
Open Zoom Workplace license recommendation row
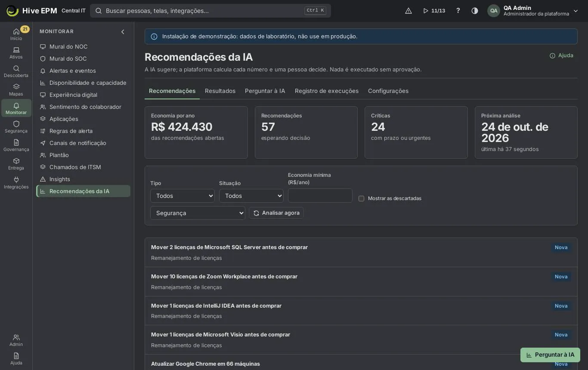pyautogui.click(x=361, y=282)
